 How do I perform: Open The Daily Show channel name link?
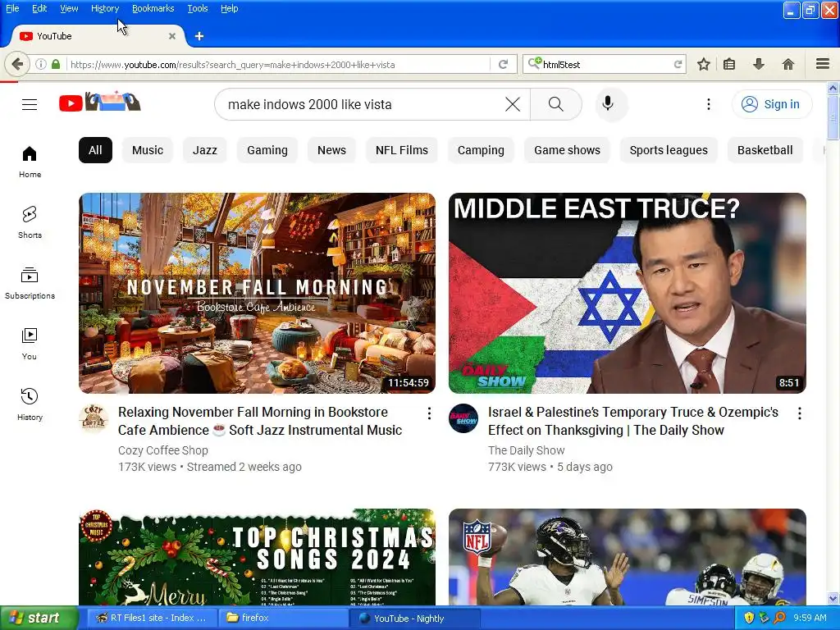(x=526, y=450)
